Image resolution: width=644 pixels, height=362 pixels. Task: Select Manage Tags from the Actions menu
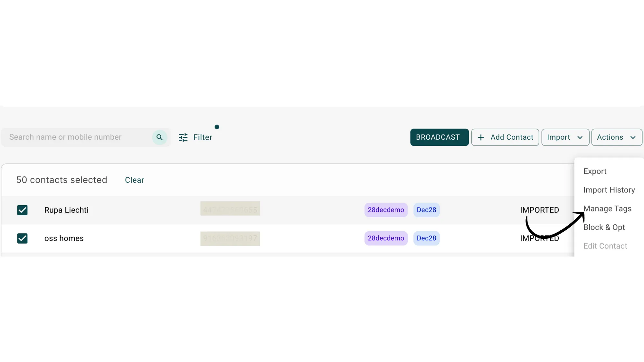607,209
